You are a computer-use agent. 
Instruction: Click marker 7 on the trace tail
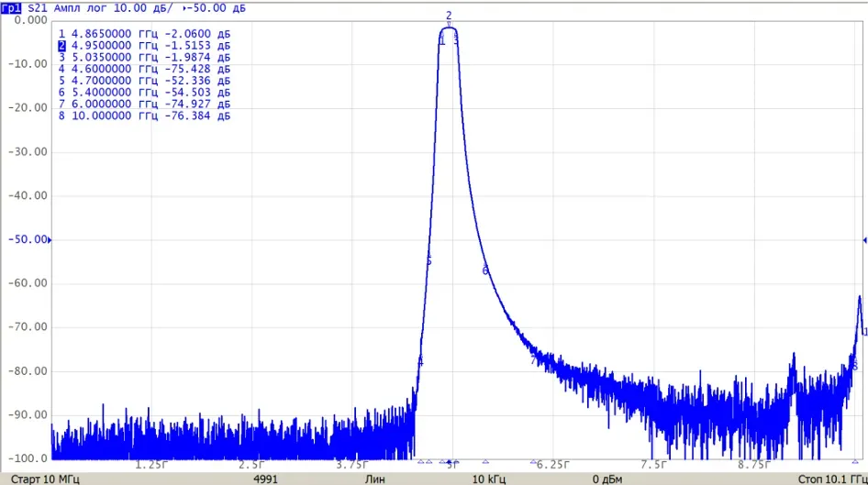(x=534, y=360)
